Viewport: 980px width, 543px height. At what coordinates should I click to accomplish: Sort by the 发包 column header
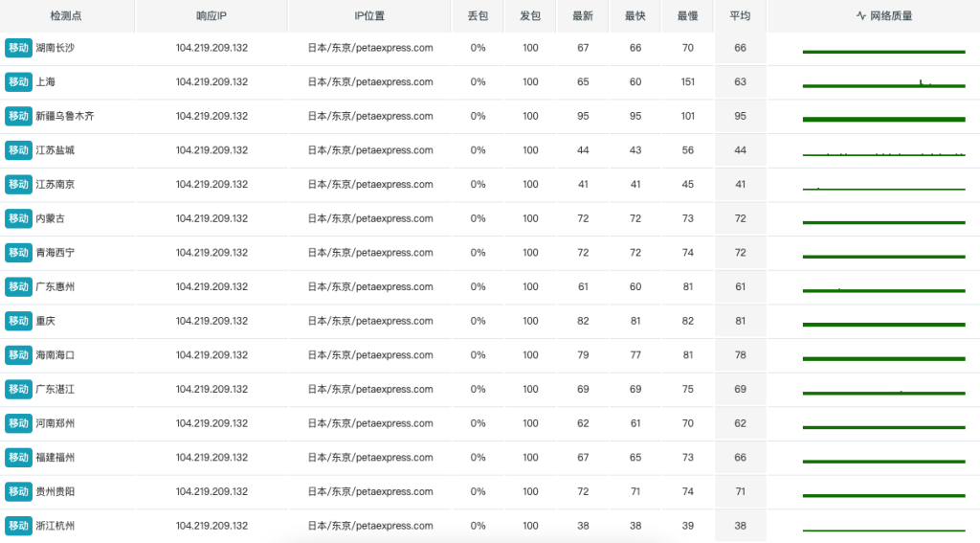530,15
